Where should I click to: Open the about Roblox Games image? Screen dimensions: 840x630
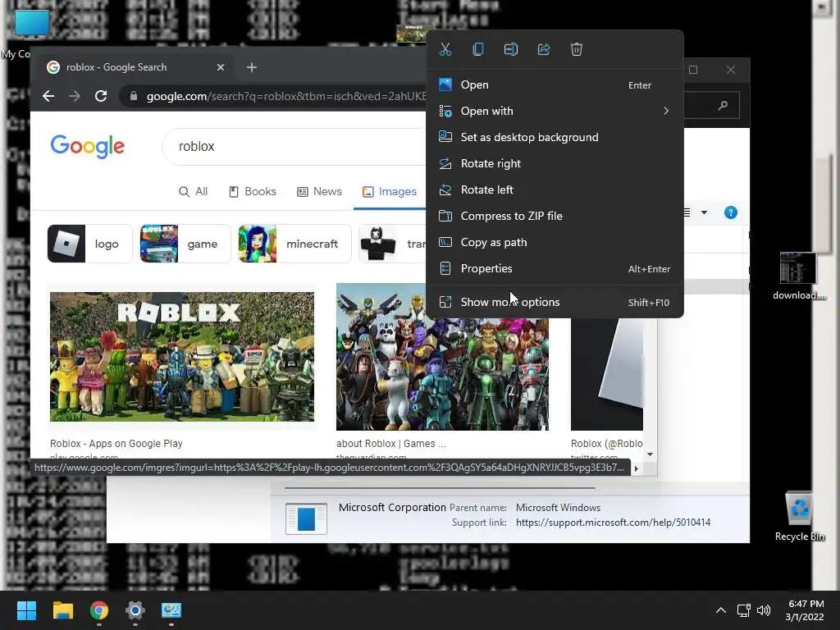[442, 375]
